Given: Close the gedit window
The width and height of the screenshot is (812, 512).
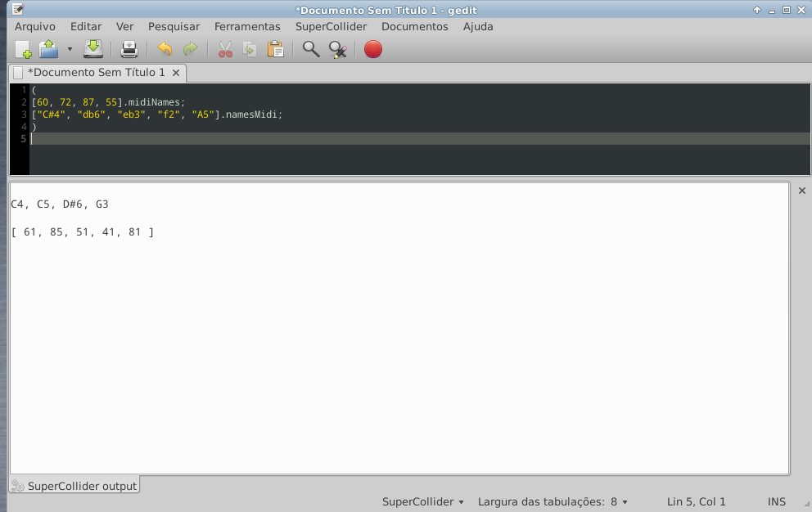Looking at the screenshot, I should pos(801,10).
